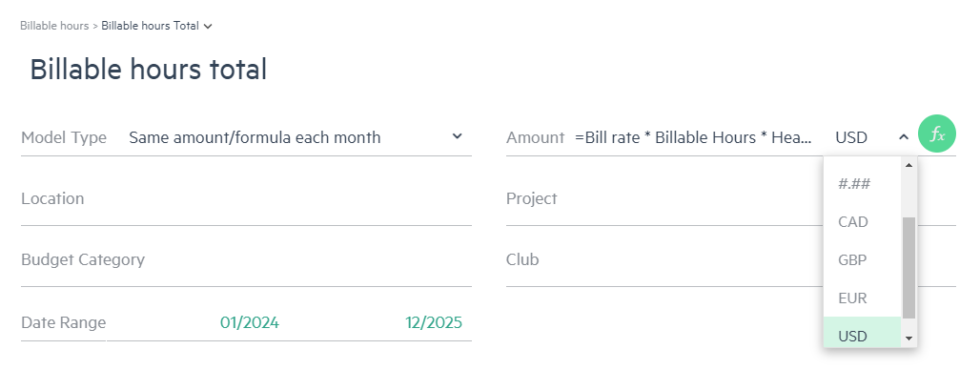Image resolution: width=980 pixels, height=370 pixels.
Task: Click the Budget Category field
Action: click(x=246, y=260)
